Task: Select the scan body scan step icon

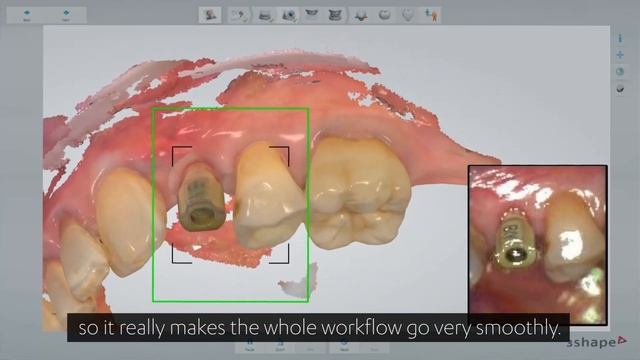Action: pyautogui.click(x=289, y=16)
